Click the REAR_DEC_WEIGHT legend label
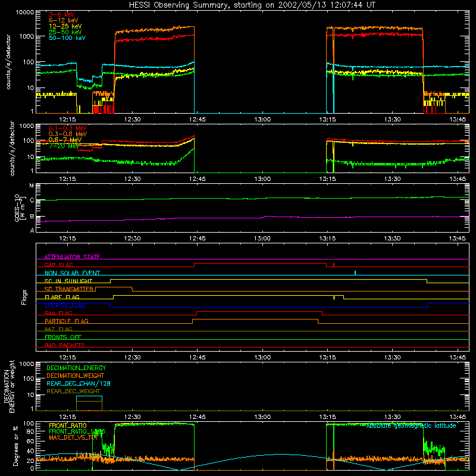This screenshot has height=476, width=476. pos(73,392)
